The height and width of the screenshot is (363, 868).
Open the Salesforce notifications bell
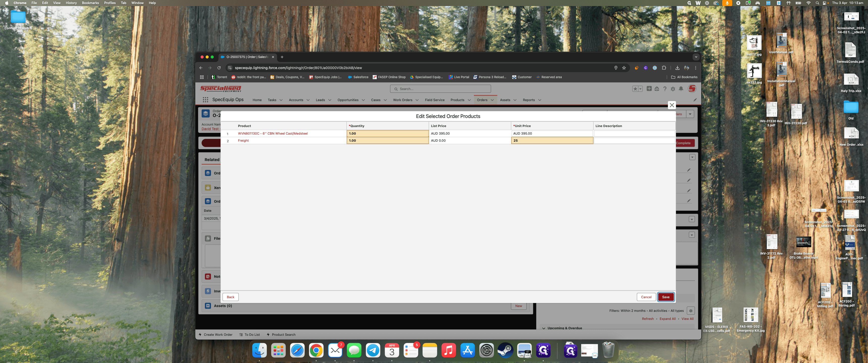click(681, 89)
